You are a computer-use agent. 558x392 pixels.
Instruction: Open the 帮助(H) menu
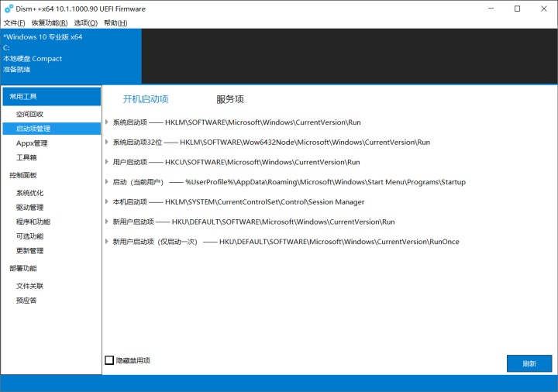(x=115, y=23)
